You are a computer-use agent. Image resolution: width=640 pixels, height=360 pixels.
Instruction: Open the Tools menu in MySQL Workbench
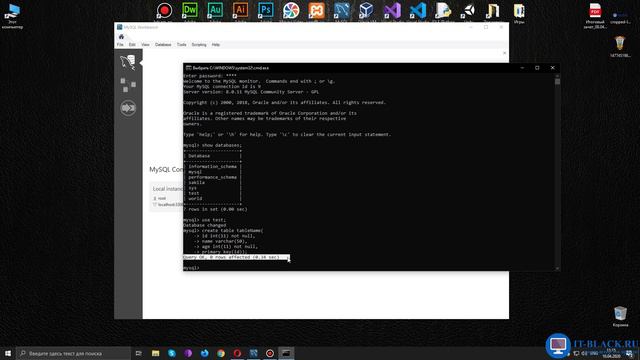tap(182, 44)
